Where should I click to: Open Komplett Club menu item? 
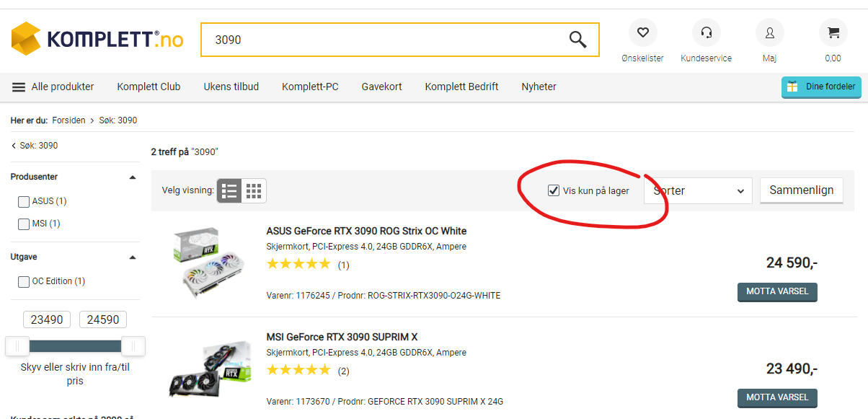point(149,87)
